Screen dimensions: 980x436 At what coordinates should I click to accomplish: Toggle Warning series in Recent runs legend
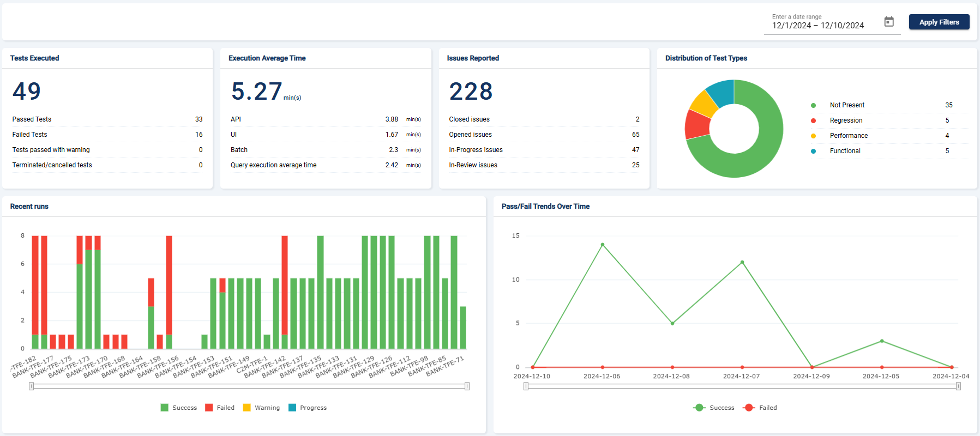[x=261, y=408]
